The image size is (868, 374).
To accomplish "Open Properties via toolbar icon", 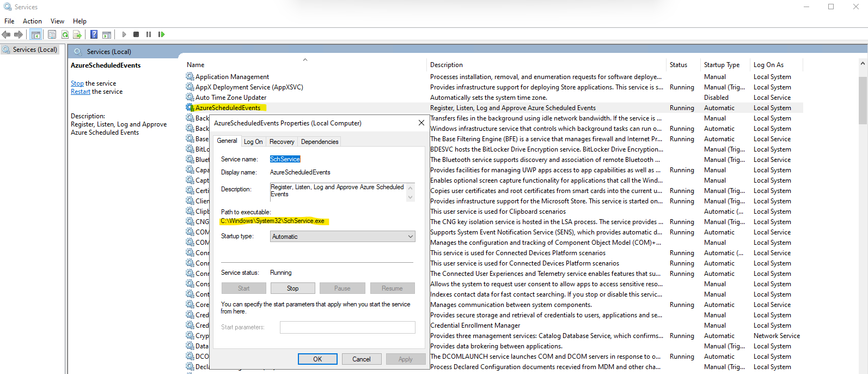I will coord(52,34).
